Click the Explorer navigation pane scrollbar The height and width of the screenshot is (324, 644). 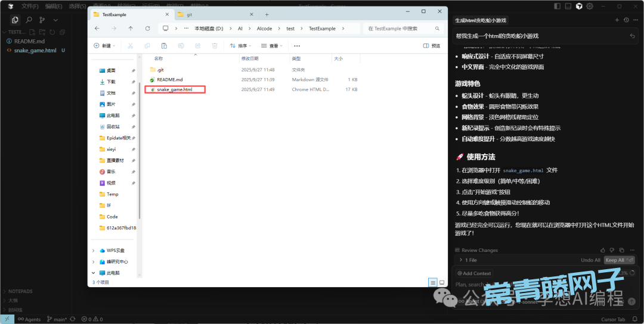tap(140, 149)
